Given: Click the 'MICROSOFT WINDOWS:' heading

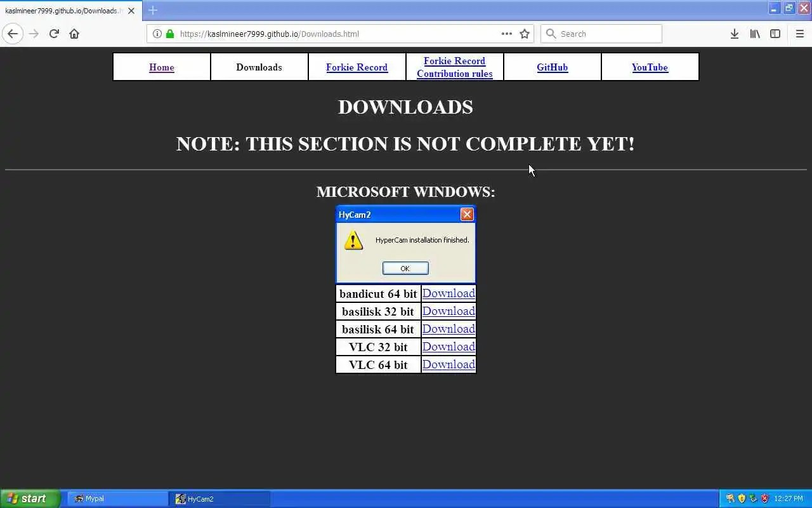Looking at the screenshot, I should (406, 192).
